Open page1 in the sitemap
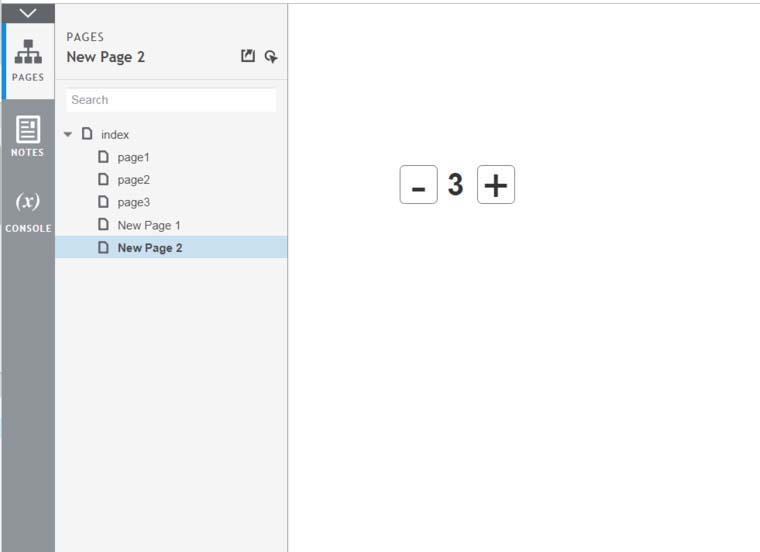 tap(133, 157)
